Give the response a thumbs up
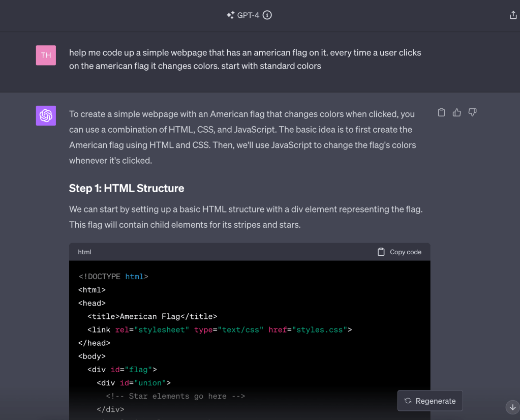This screenshot has width=520, height=420. (x=457, y=112)
